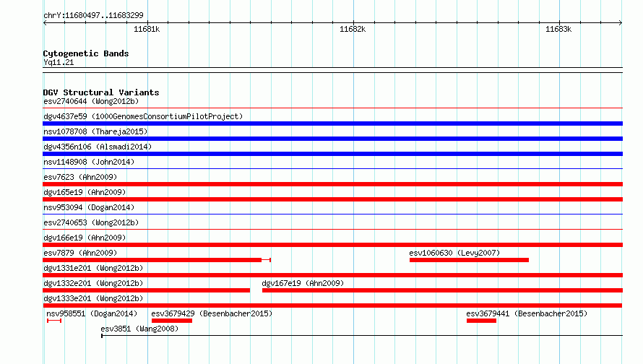Open dgv166e19 (Ahn2009) variant label

click(85, 238)
